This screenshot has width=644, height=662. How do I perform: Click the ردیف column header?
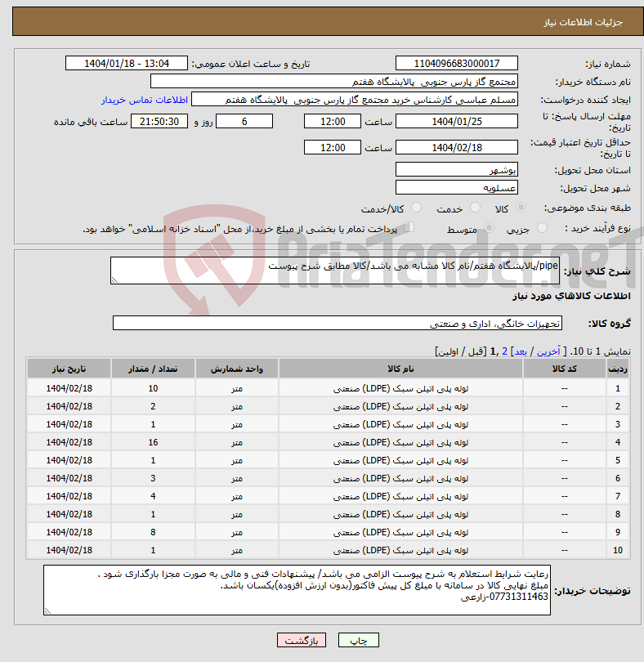617,369
